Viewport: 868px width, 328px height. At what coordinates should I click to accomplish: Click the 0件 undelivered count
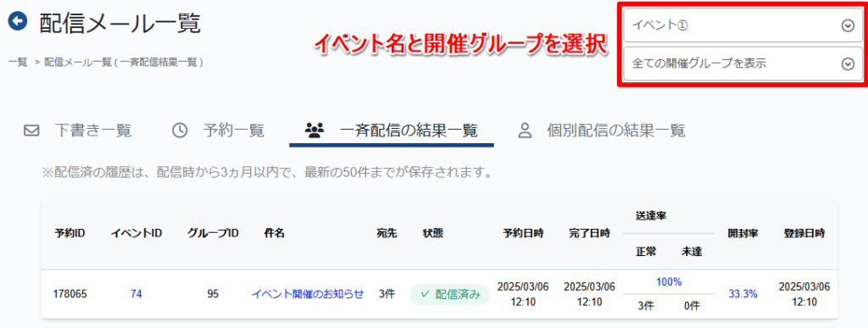pyautogui.click(x=692, y=306)
